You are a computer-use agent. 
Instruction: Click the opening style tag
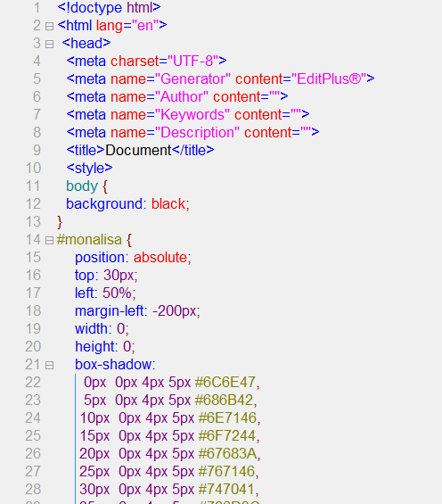click(x=89, y=168)
